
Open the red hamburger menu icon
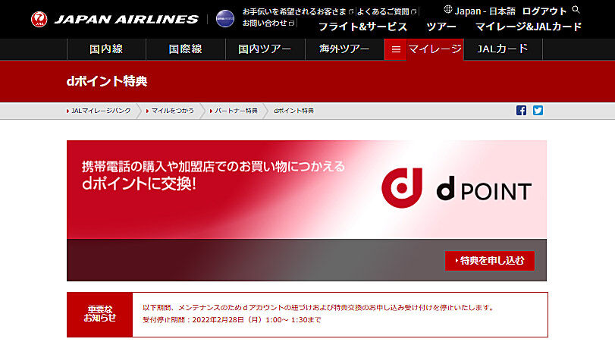[x=395, y=50]
